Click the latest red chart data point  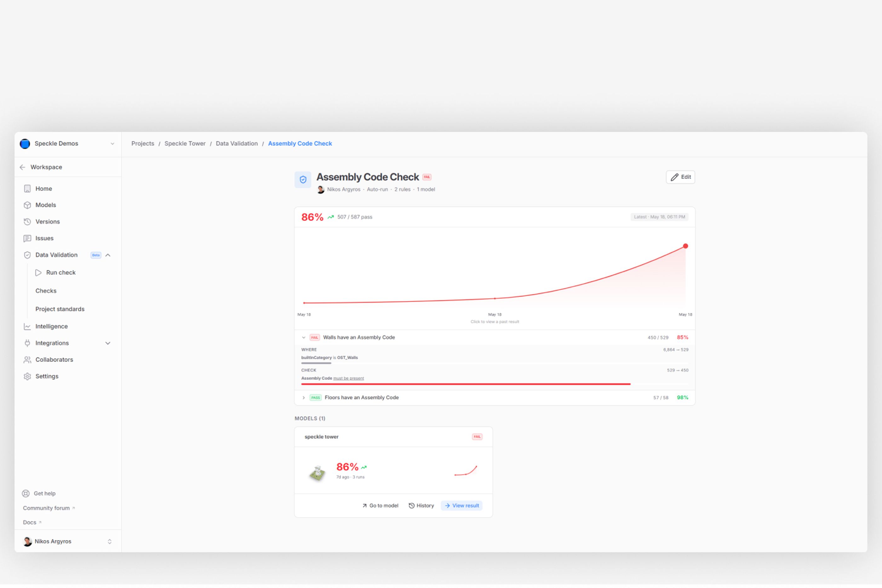[685, 246]
